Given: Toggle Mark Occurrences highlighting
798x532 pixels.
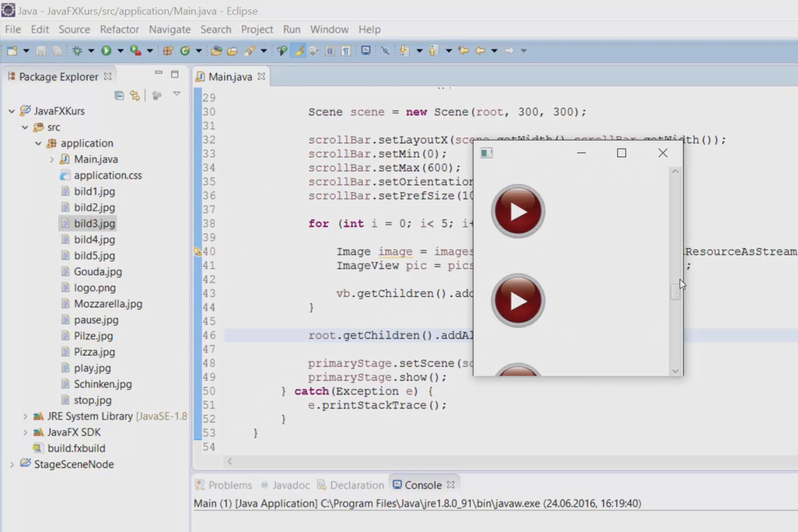Looking at the screenshot, I should [297, 51].
